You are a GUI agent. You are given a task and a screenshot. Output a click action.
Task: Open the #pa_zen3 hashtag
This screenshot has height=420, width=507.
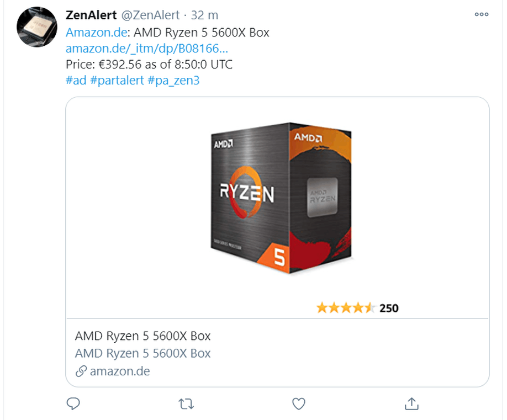coord(174,81)
